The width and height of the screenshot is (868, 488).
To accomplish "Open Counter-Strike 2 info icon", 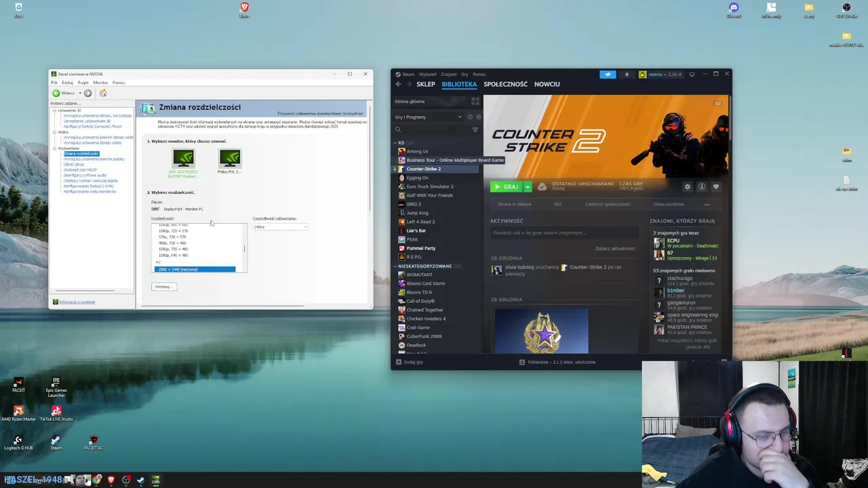I will [x=702, y=186].
